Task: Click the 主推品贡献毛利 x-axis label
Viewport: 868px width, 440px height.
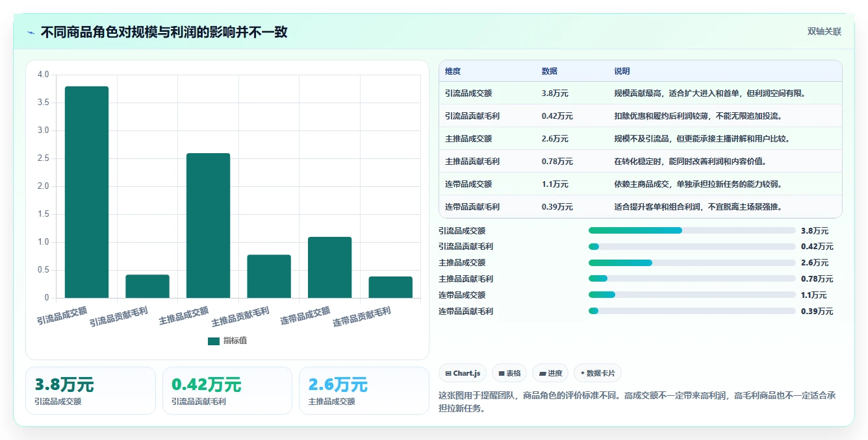Action: (x=240, y=317)
